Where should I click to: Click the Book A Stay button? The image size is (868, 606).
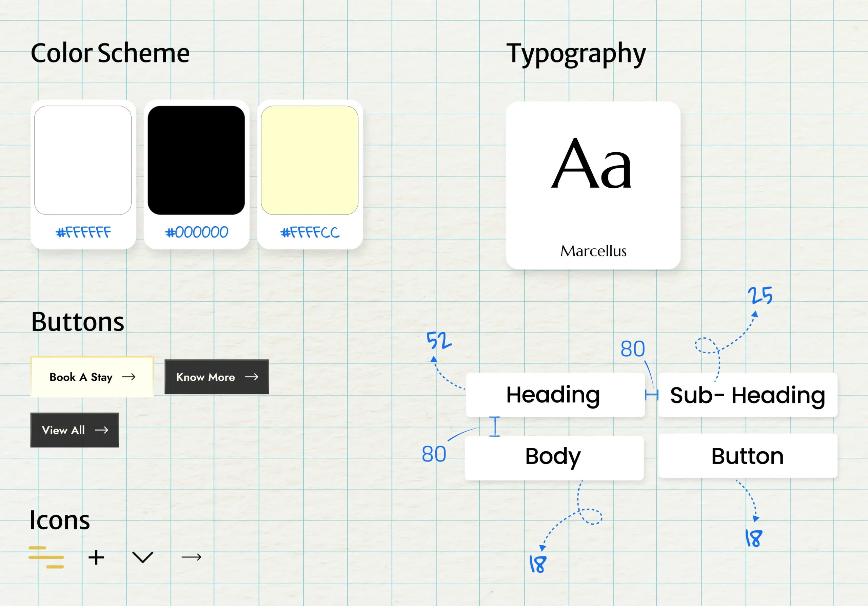[x=92, y=377]
